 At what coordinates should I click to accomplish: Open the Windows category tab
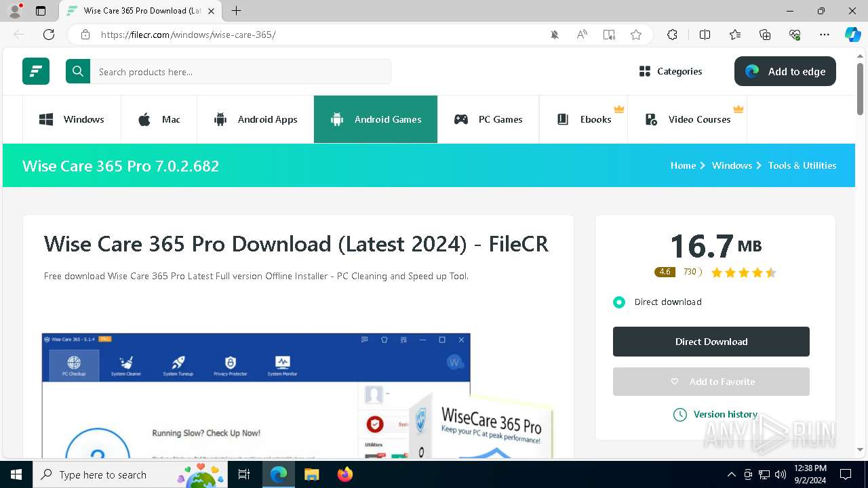72,119
